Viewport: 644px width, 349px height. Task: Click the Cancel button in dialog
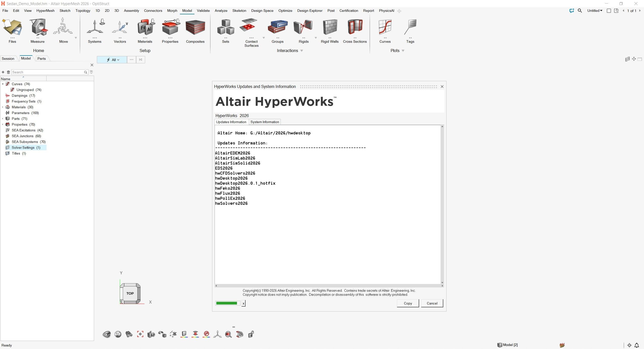point(432,303)
